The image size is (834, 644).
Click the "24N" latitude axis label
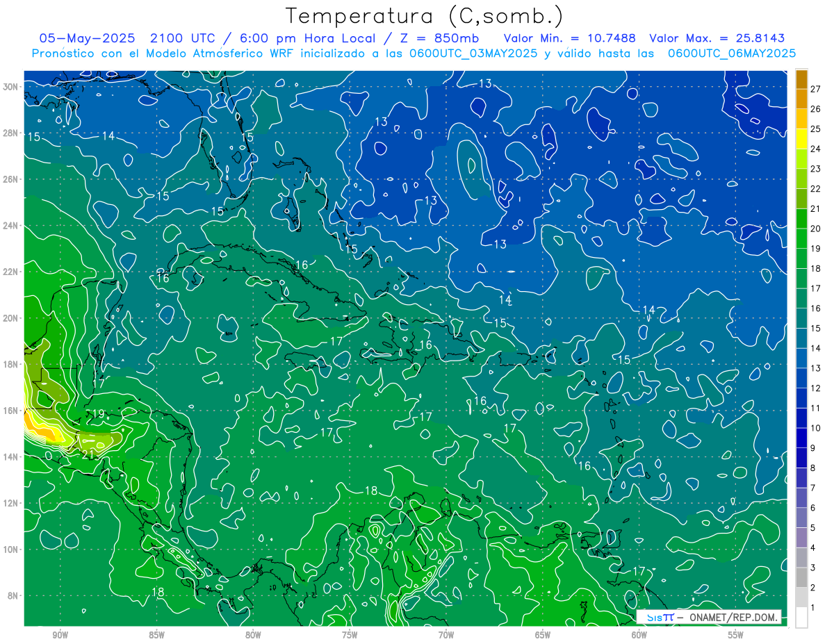pyautogui.click(x=12, y=226)
